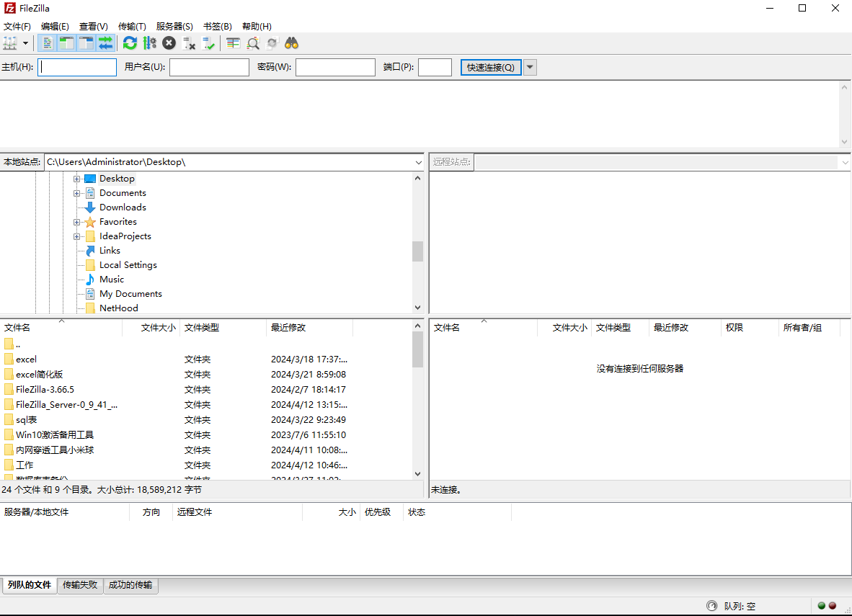Toggle local directory tree display icon

(67, 43)
